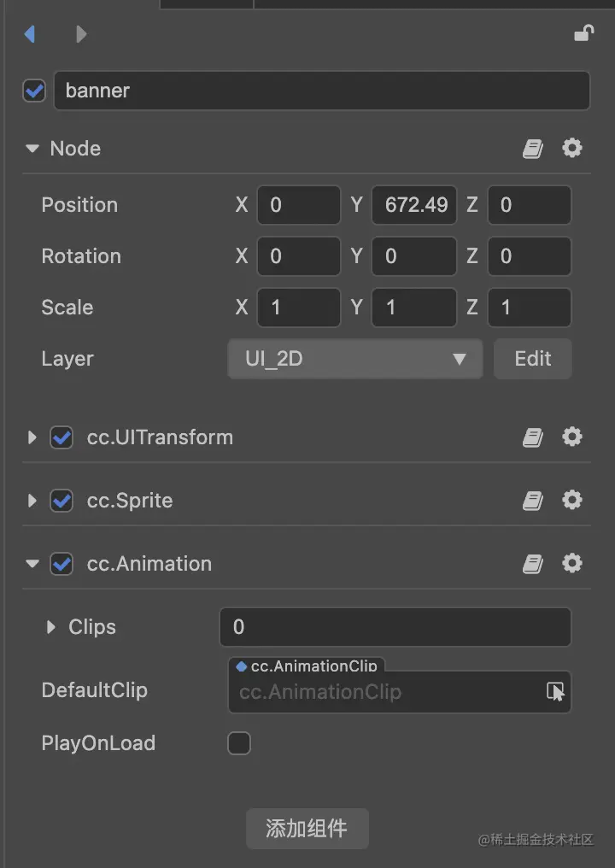This screenshot has width=615, height=868.
Task: Expand the cc.UITransform component section
Action: tap(32, 437)
